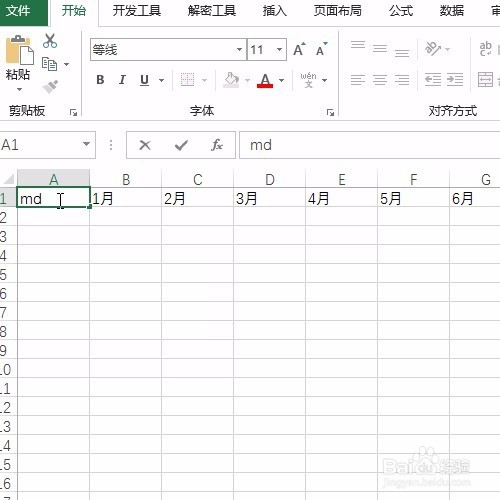Set middle vertical alignment
500x500 pixels.
pyautogui.click(x=380, y=49)
